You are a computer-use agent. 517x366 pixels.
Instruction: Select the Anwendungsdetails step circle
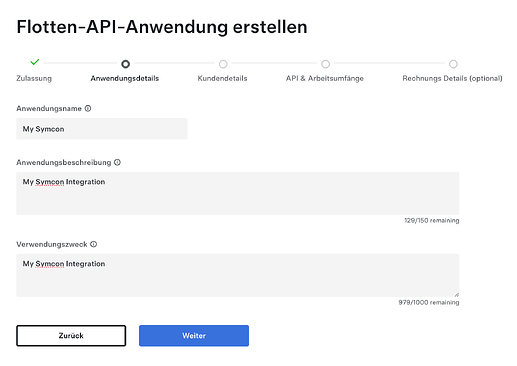click(x=125, y=64)
